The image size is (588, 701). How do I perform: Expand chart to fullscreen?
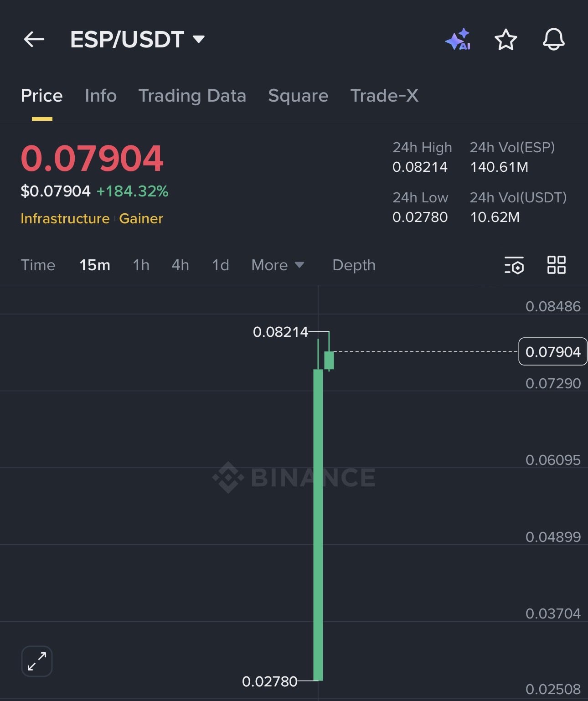point(37,661)
